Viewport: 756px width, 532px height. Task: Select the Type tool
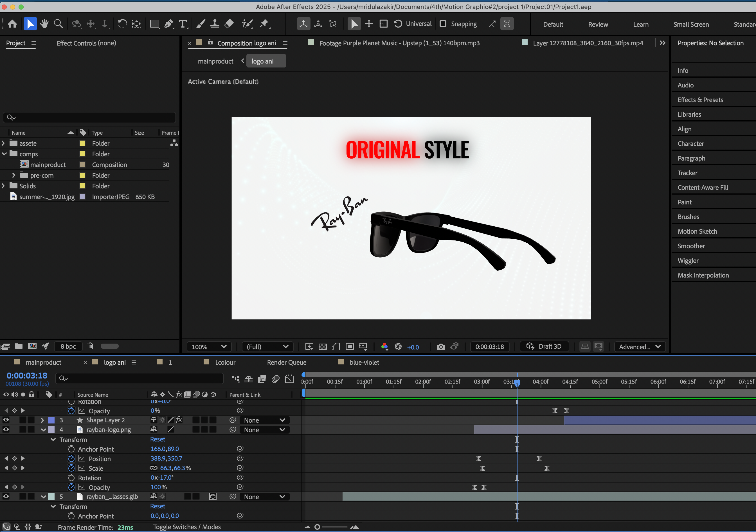pos(183,24)
